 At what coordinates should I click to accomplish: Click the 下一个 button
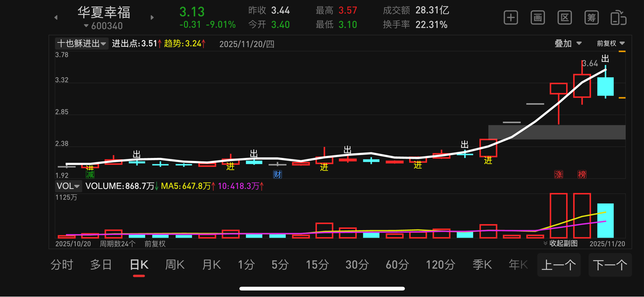[x=610, y=265]
